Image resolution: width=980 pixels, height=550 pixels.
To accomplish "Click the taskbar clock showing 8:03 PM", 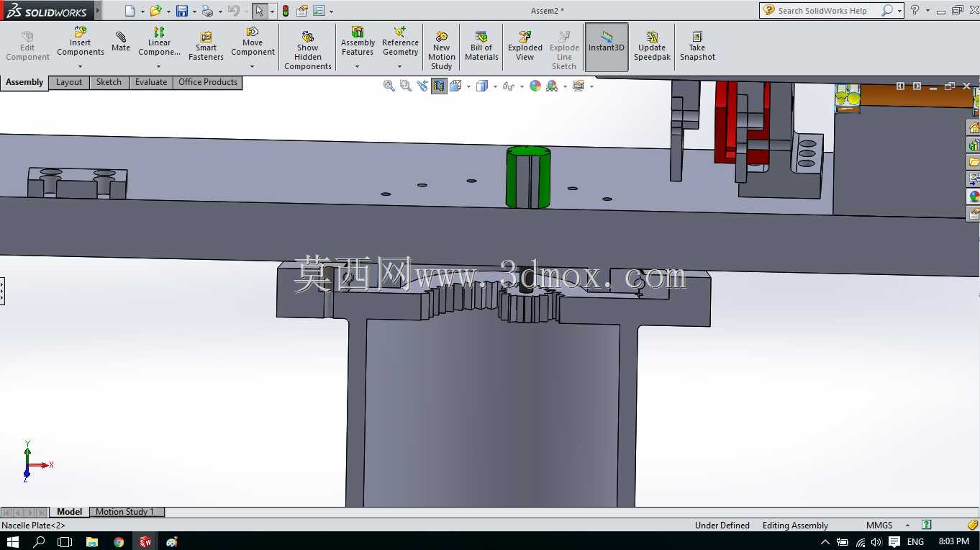I will [954, 541].
